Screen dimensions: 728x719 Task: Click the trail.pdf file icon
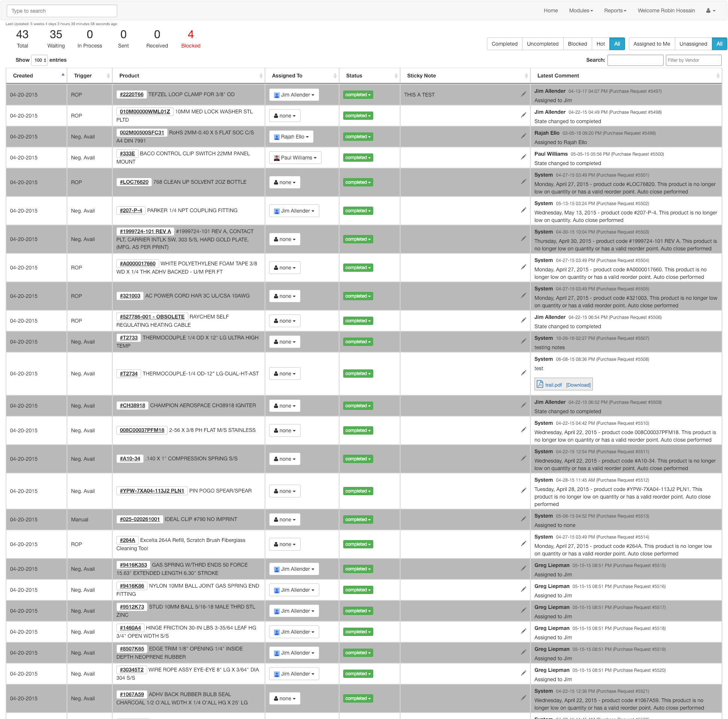click(x=540, y=384)
